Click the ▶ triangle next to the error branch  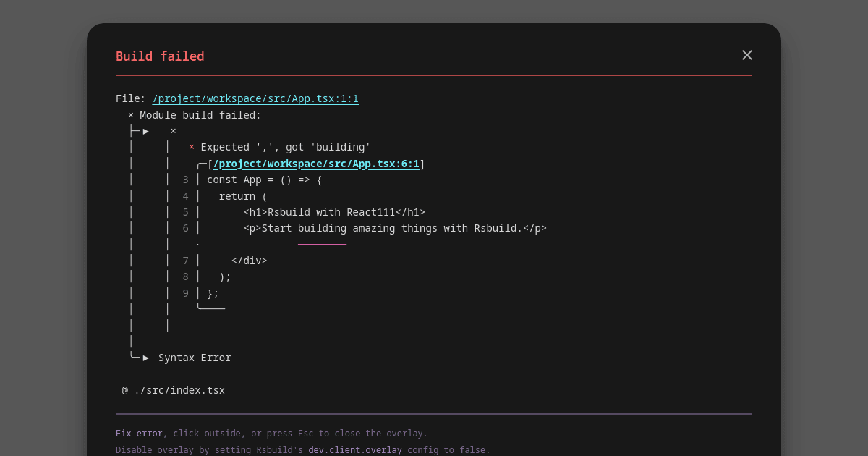pyautogui.click(x=145, y=131)
